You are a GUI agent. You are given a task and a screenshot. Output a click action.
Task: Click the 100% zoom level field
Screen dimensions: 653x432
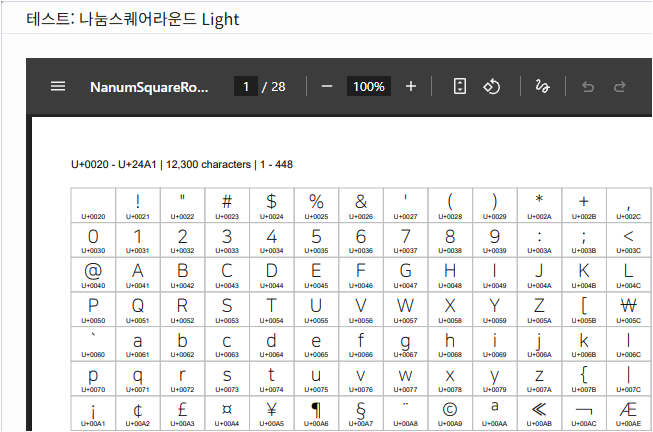tap(369, 86)
